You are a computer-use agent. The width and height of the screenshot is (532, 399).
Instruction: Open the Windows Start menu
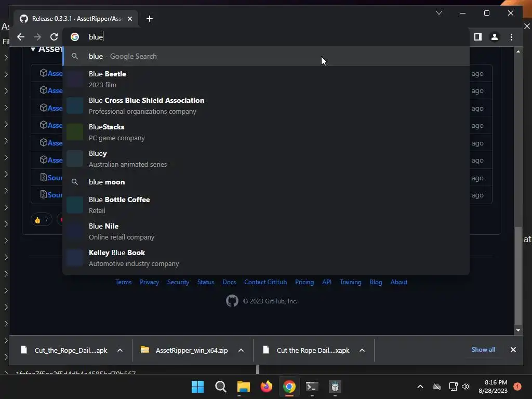pyautogui.click(x=197, y=387)
